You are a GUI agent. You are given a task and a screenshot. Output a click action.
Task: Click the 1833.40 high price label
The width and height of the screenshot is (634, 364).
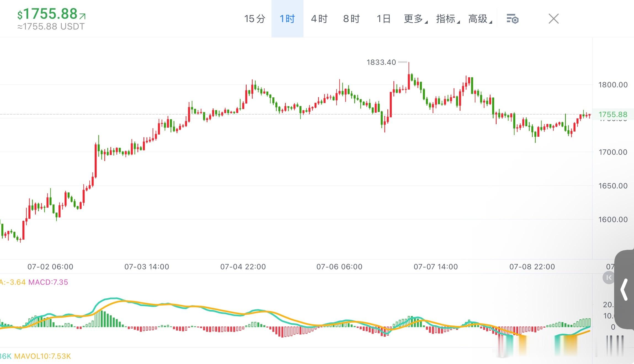(x=381, y=62)
